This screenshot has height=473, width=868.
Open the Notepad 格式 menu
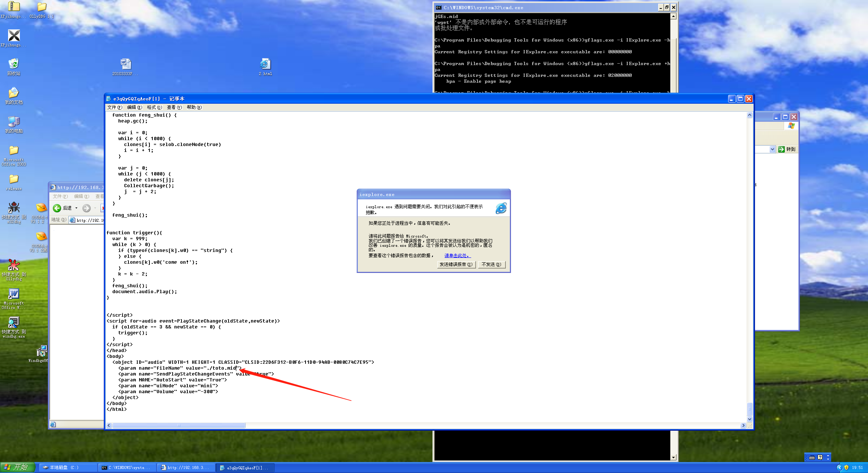click(x=154, y=107)
